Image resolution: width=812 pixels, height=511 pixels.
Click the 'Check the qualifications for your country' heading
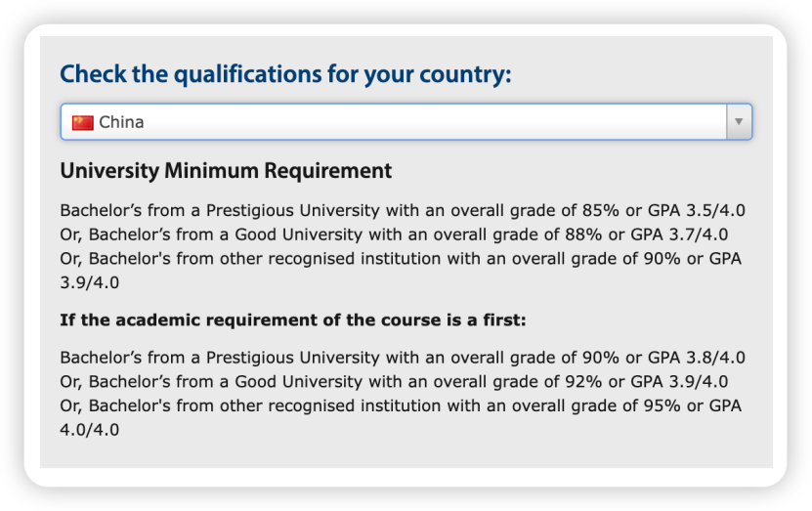coord(285,74)
